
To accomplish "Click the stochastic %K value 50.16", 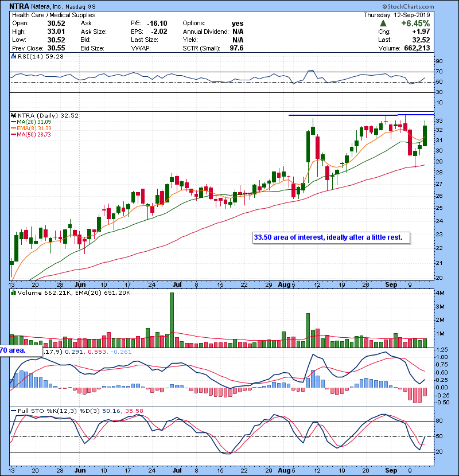I will tap(111, 411).
